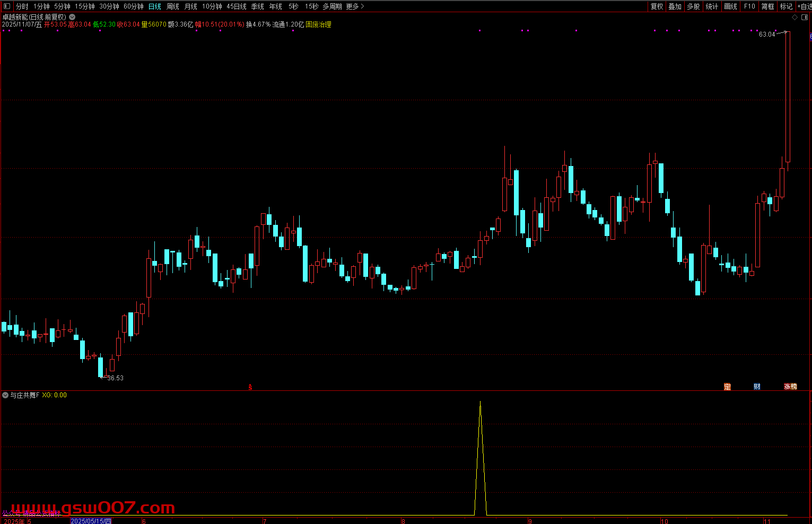Click the yellow indicator spike peak

pyautogui.click(x=480, y=403)
